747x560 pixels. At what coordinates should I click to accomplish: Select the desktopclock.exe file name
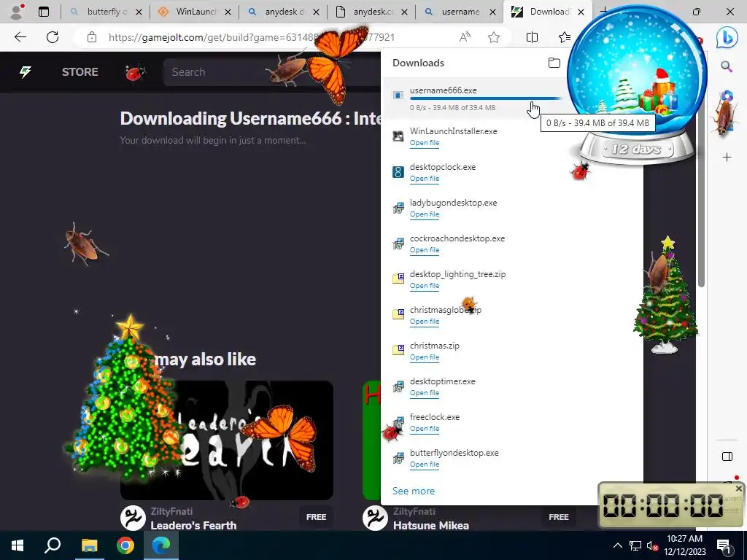click(x=443, y=167)
